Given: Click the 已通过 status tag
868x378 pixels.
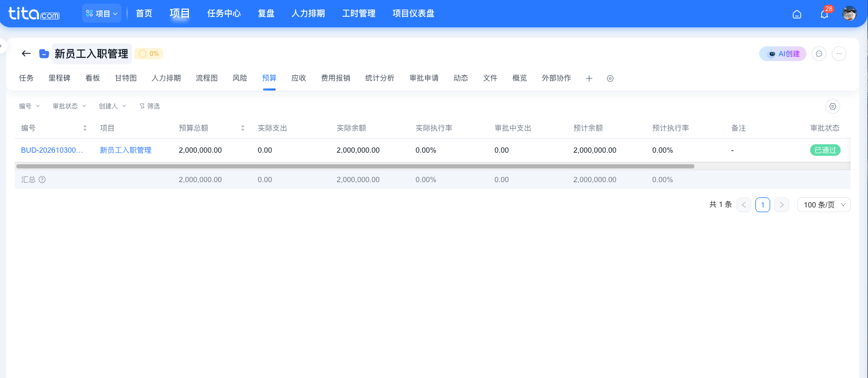Looking at the screenshot, I should 825,150.
